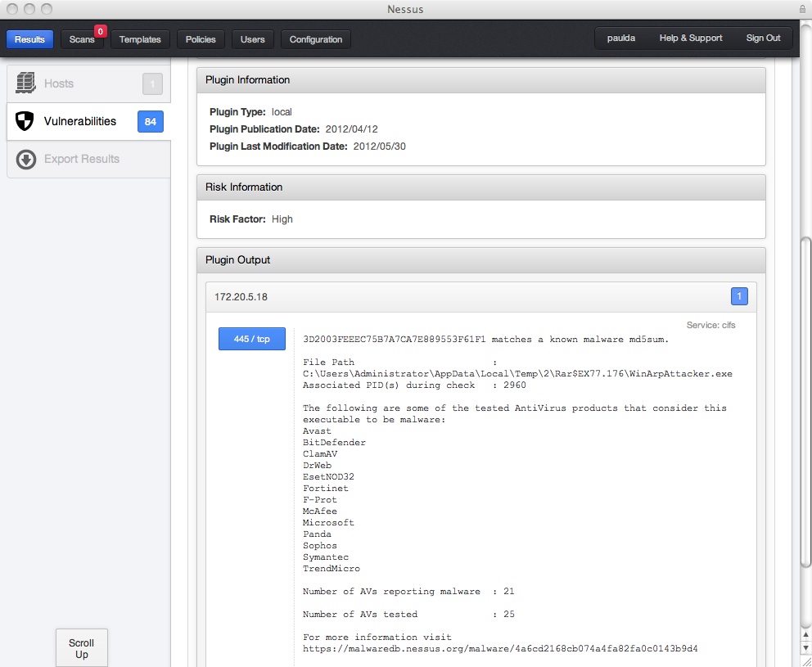Screen dimensions: 812x667
Task: Click Avast in the AntiVirus list
Action: [x=317, y=430]
